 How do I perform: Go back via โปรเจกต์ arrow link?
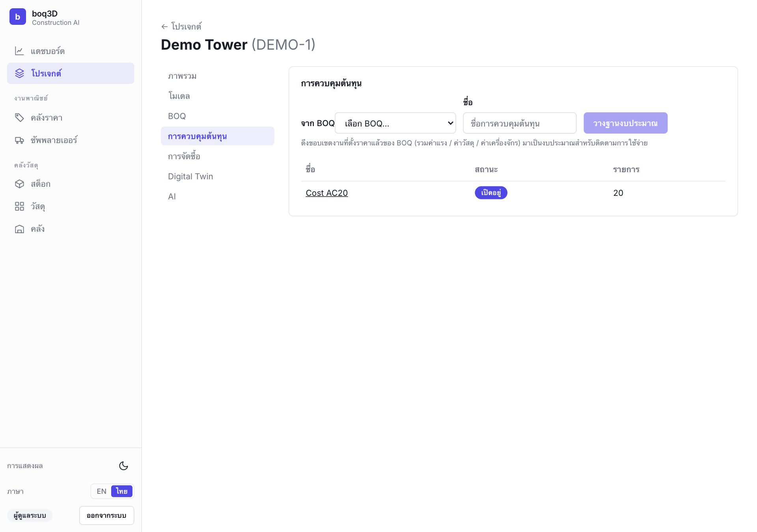181,26
